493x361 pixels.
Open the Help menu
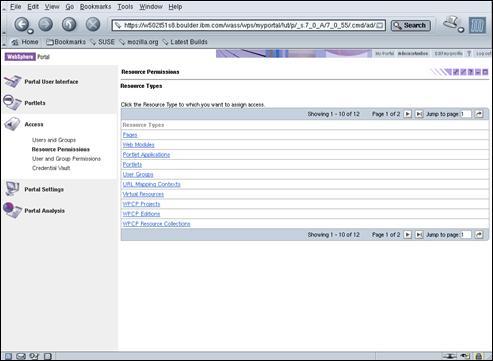[x=175, y=7]
